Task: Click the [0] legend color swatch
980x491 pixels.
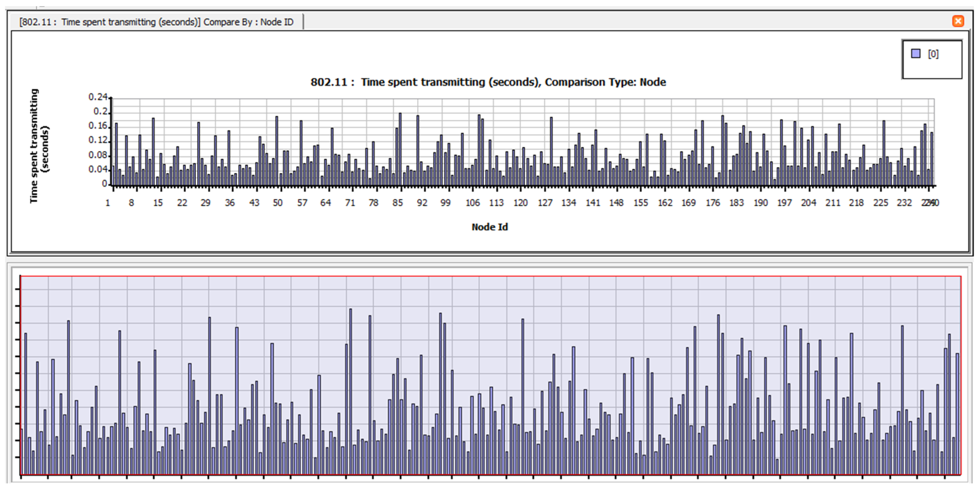Action: click(915, 53)
